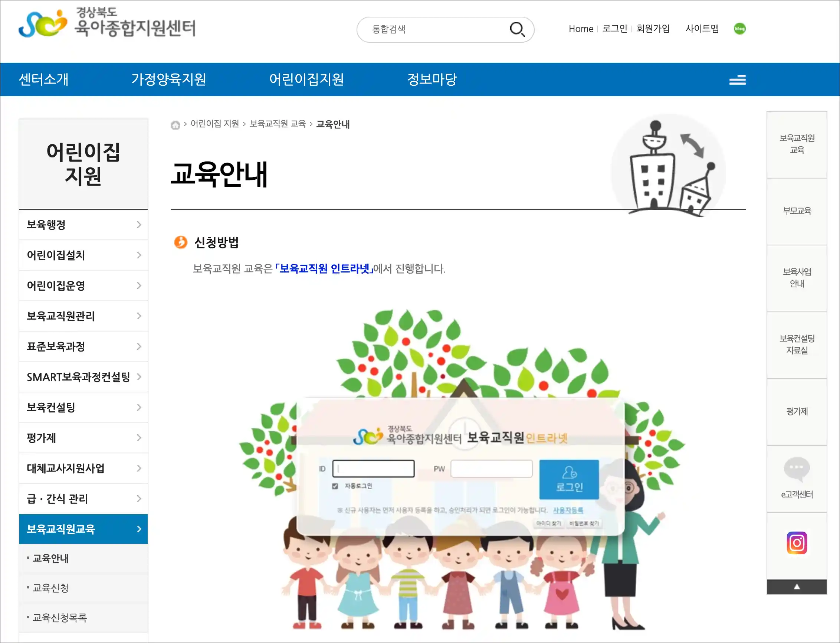Viewport: 840px width, 643px height.
Task: Expand the 보육행정 menu chevron
Action: 139,225
